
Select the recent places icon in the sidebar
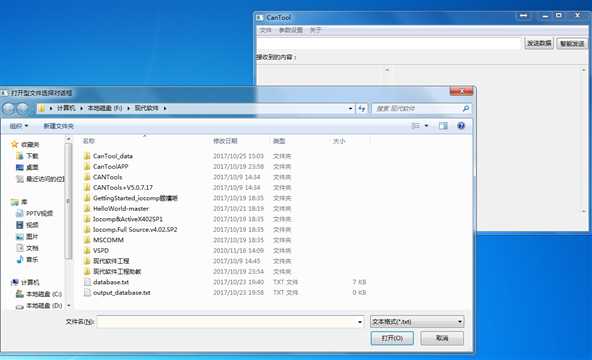click(x=20, y=179)
